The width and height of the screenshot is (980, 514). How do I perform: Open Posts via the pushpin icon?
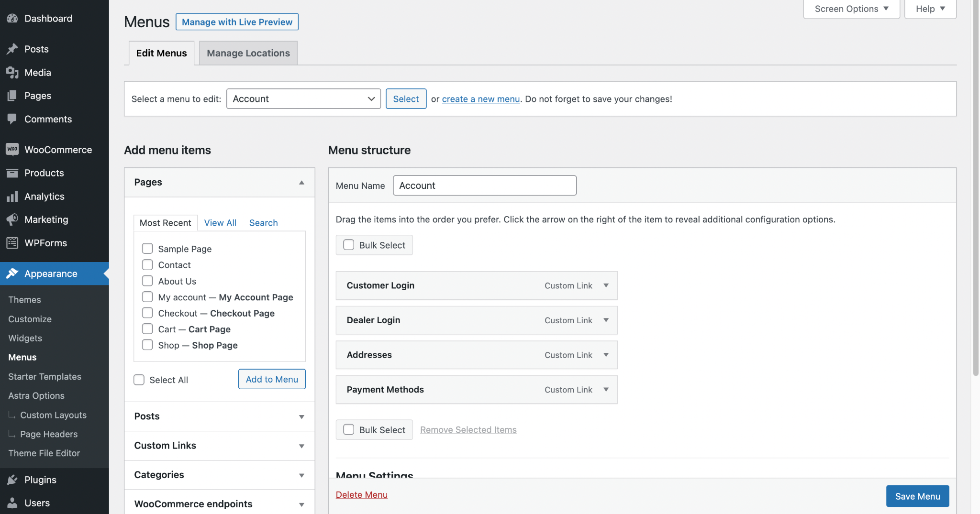[x=12, y=49]
